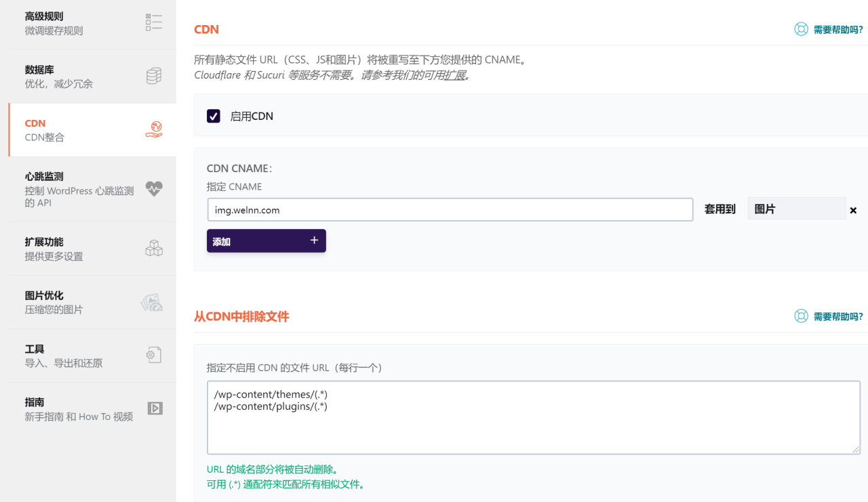Click the lifebuoy help icon in CDN section
This screenshot has width=868, height=502.
tap(800, 30)
